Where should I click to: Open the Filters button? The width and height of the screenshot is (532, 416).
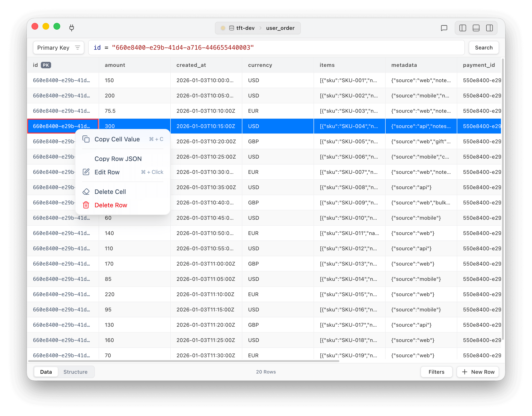(x=436, y=372)
